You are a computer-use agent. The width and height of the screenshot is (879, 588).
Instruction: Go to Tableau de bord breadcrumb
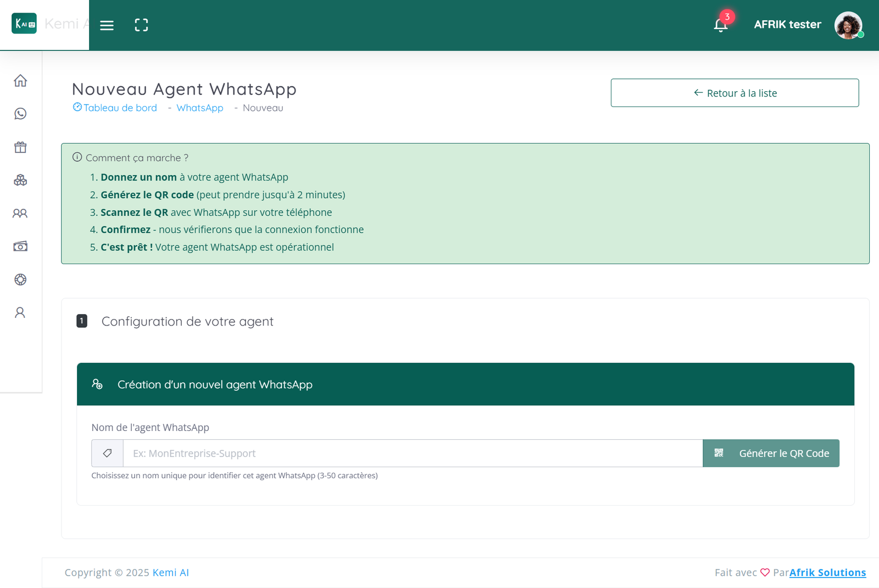pyautogui.click(x=120, y=108)
